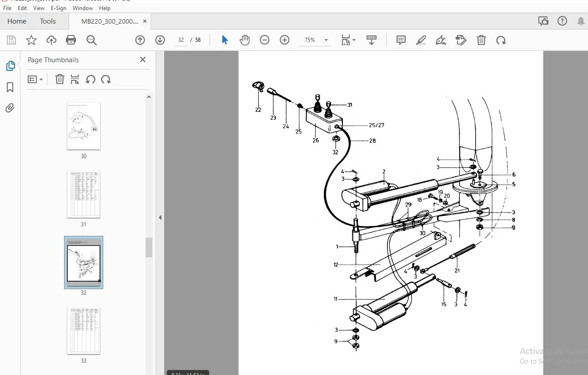Close the Page Thumbnails panel
Image resolution: width=588 pixels, height=375 pixels.
click(x=143, y=60)
